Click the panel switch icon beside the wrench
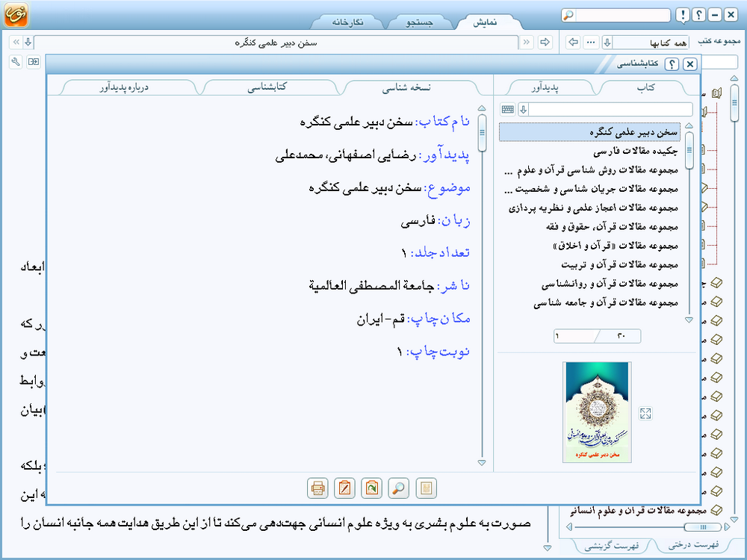 (34, 61)
